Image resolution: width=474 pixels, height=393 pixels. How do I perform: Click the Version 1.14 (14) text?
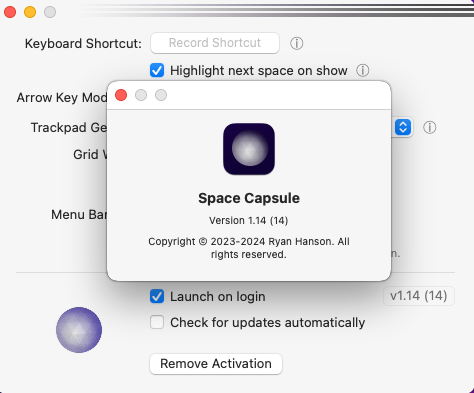tap(249, 220)
